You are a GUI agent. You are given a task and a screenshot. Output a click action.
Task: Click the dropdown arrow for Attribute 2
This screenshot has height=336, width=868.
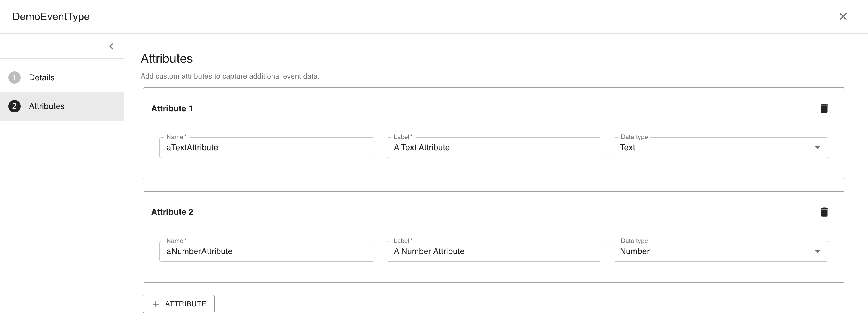[817, 251]
